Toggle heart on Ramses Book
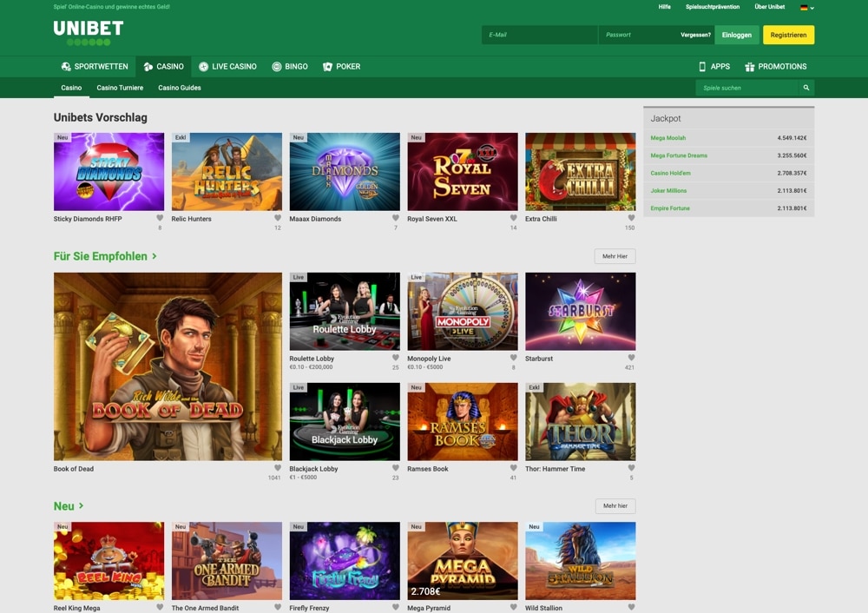This screenshot has width=868, height=613. tap(514, 468)
